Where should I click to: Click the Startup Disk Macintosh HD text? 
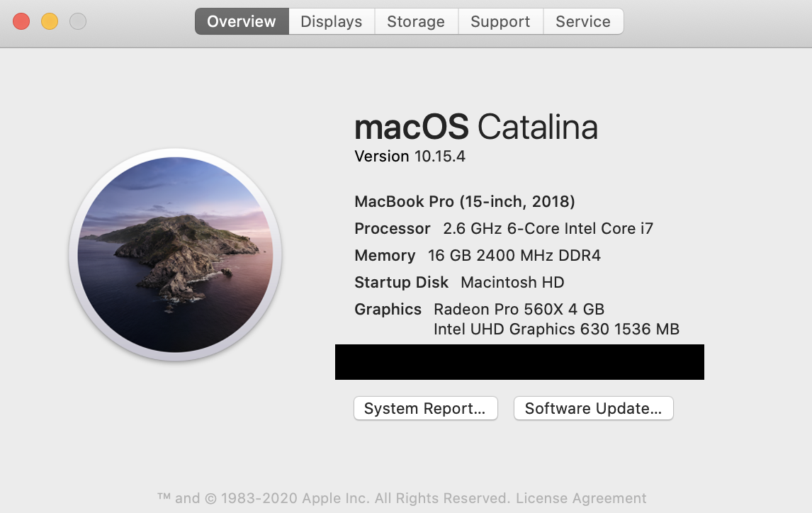click(x=459, y=282)
